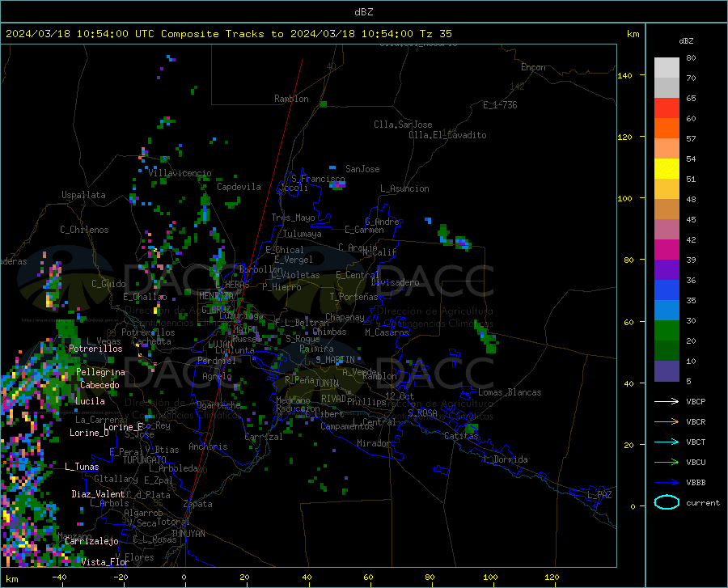Viewport: 728px width, 588px height.
Task: Click the cyan 'current' ellipse legend icon
Action: (667, 502)
